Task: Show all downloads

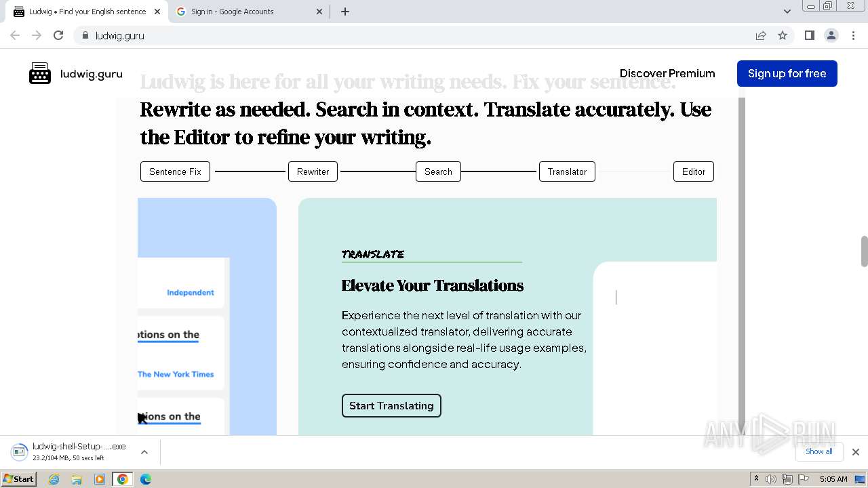Action: [818, 451]
